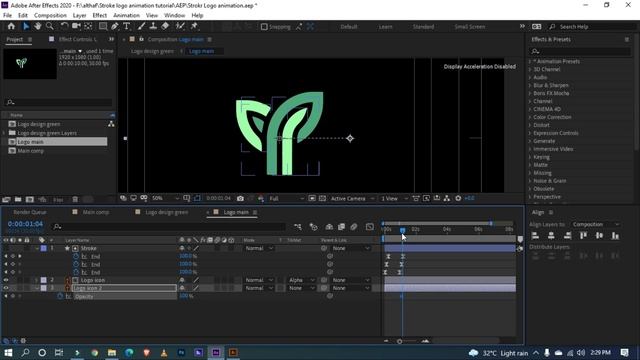The height and width of the screenshot is (360, 640).
Task: Click Logo design green in viewer breadcrumb
Action: (x=152, y=51)
